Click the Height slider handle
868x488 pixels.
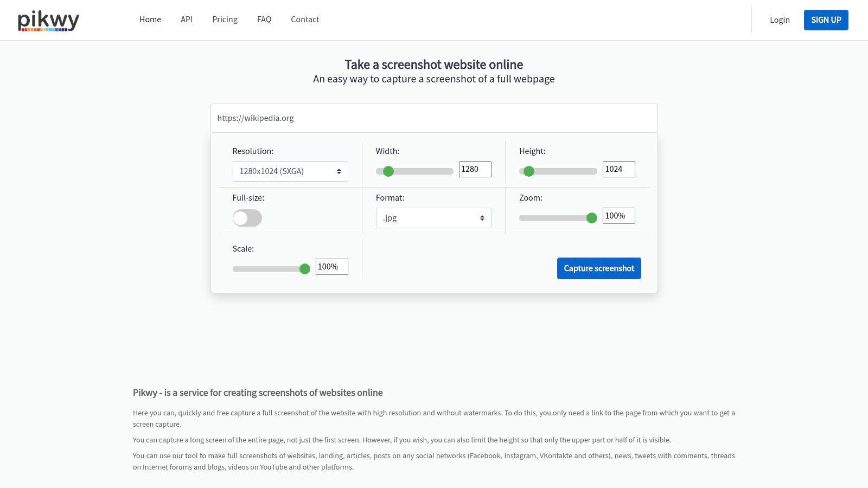coord(529,171)
